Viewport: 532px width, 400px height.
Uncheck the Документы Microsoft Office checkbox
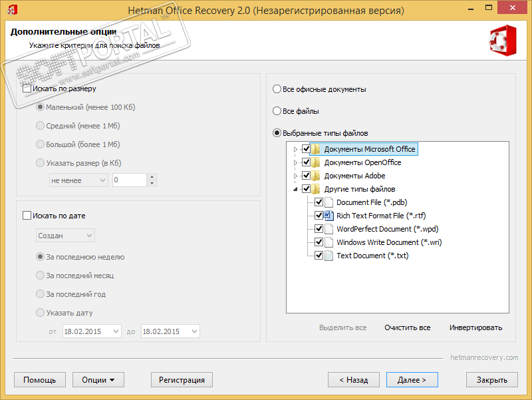coord(306,148)
